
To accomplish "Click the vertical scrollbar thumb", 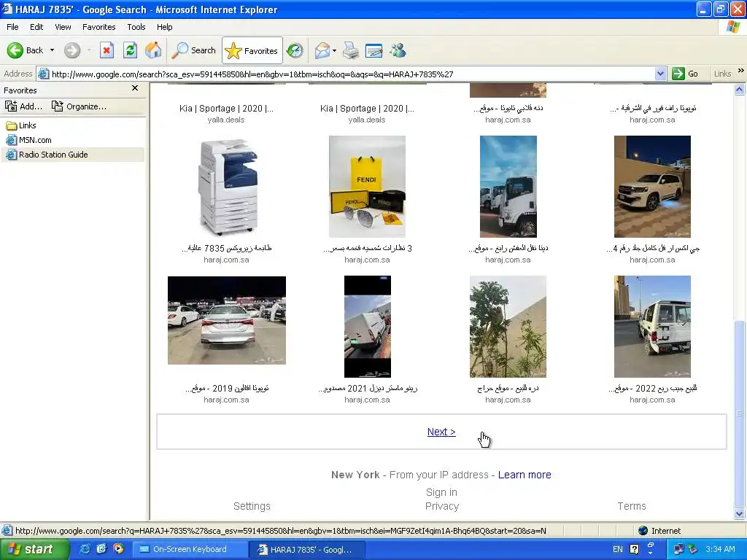I will click(740, 413).
